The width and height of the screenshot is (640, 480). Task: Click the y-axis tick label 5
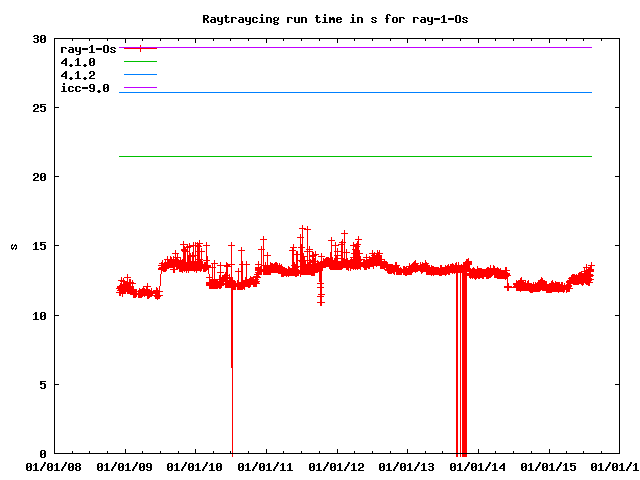tap(43, 385)
